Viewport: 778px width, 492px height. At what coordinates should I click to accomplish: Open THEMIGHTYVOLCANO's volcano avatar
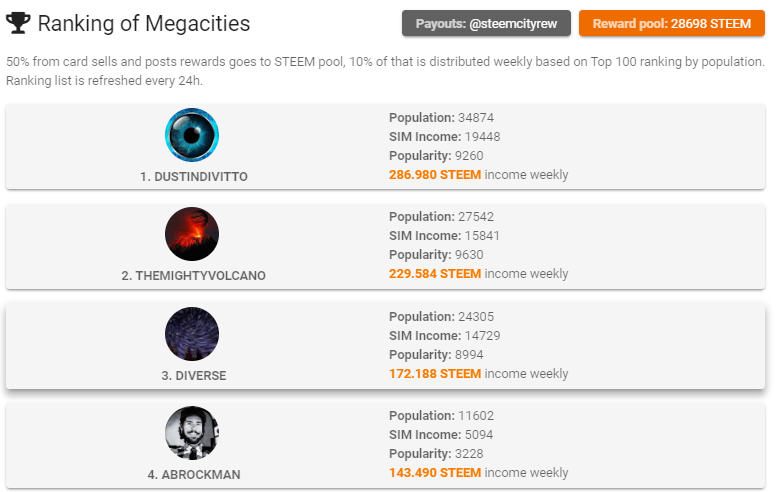click(192, 234)
